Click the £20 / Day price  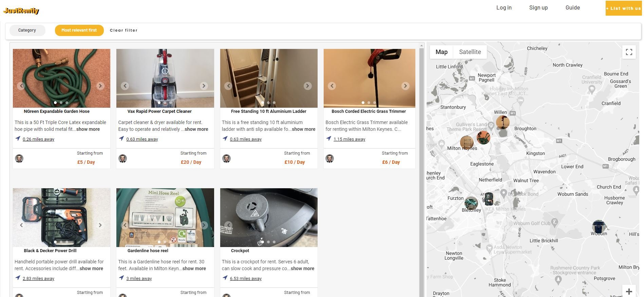[x=191, y=162]
